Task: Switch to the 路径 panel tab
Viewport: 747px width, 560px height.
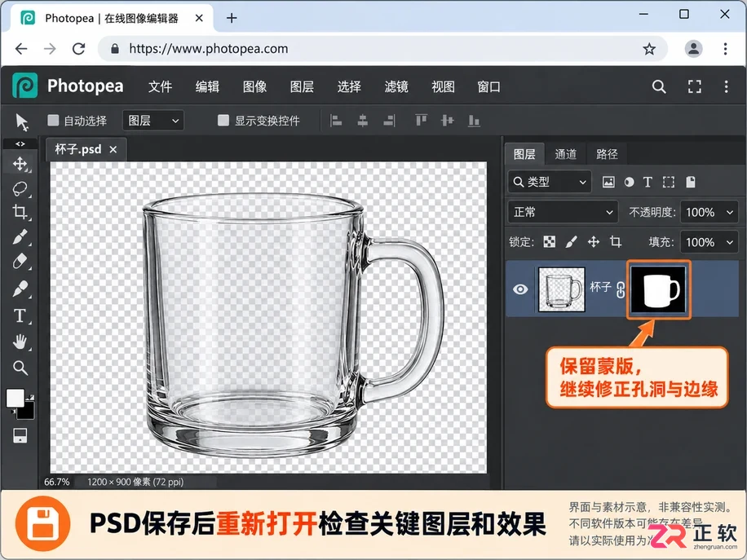Action: [x=607, y=154]
